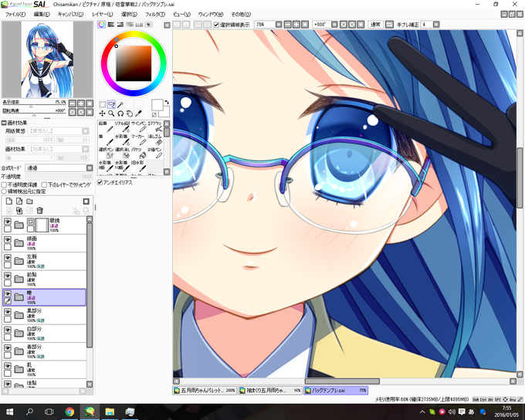525x420 pixels.
Task: Click the navigator preview thumbnail
Action: point(47,59)
